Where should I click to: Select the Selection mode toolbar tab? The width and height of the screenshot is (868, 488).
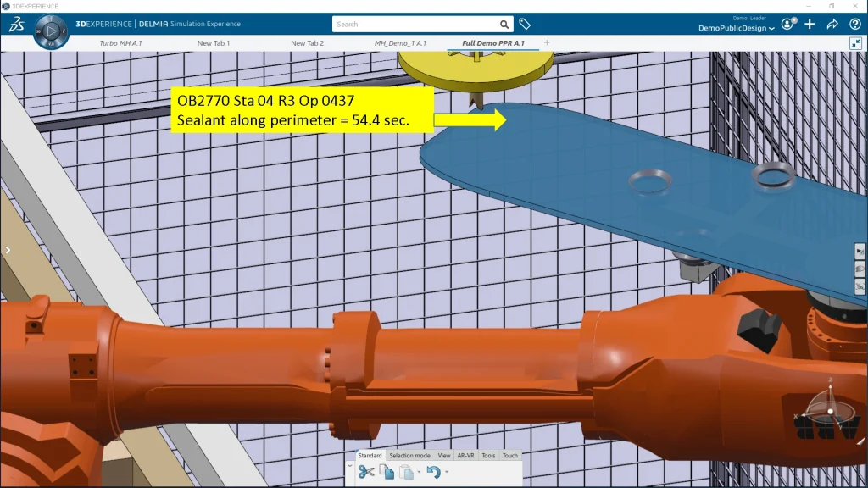pos(409,456)
